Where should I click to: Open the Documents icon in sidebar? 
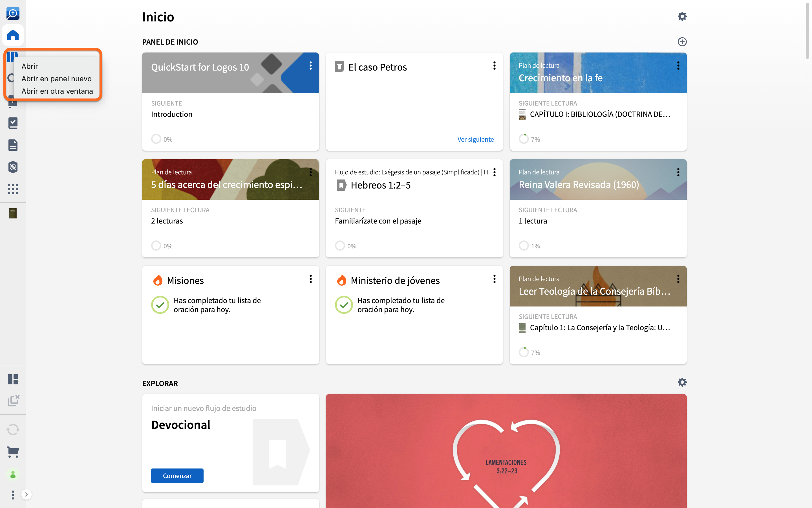[13, 145]
